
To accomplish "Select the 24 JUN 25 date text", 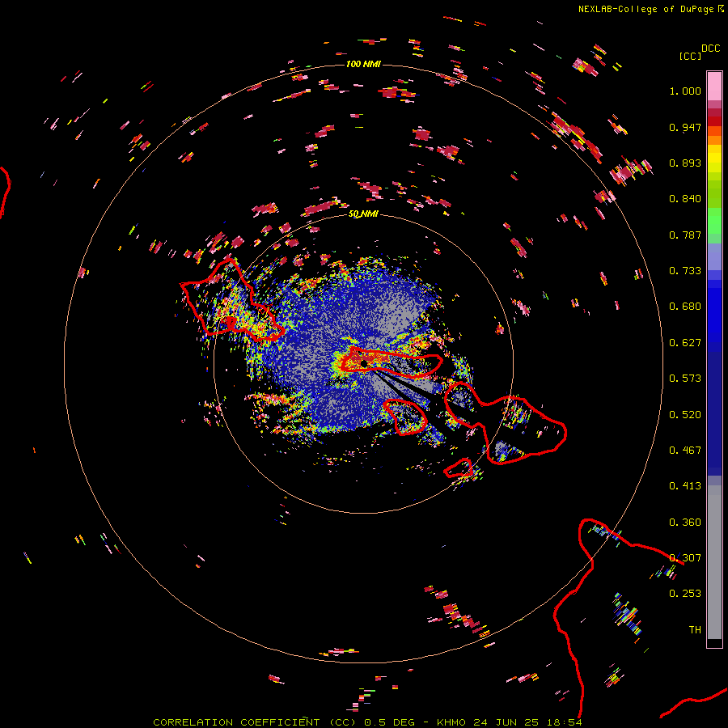I will point(506,722).
